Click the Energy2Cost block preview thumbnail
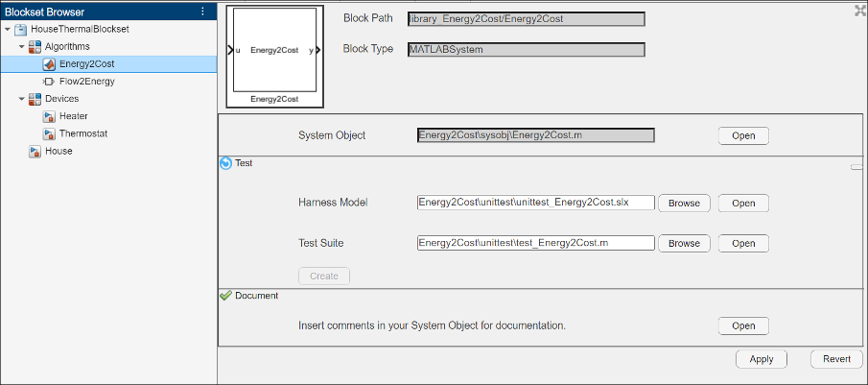Image resolution: width=868 pixels, height=385 pixels. pos(274,57)
